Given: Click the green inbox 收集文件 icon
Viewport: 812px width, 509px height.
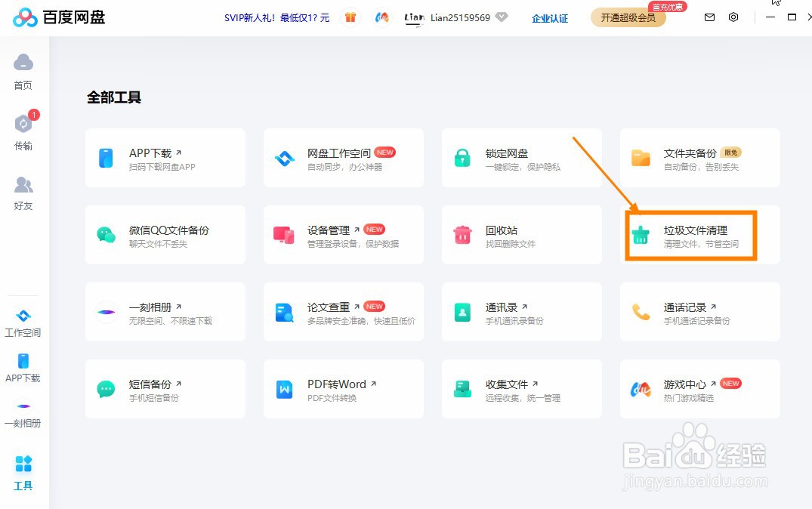Looking at the screenshot, I should [x=462, y=389].
